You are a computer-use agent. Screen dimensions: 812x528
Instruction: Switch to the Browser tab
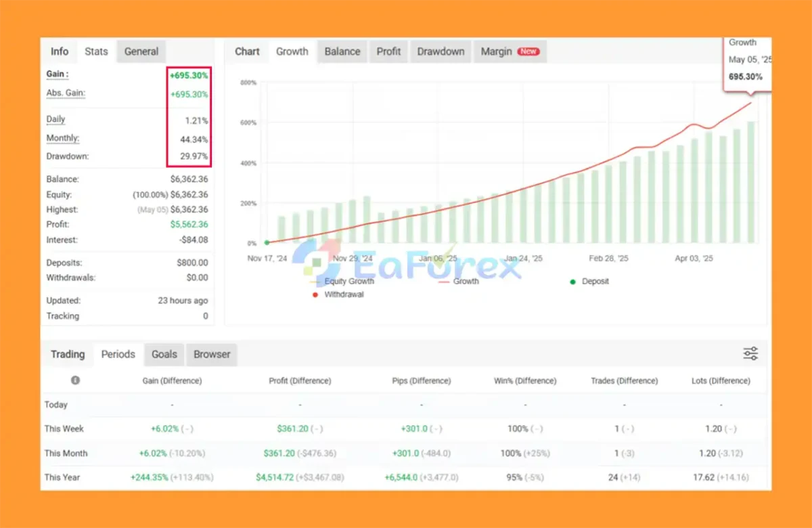pyautogui.click(x=212, y=354)
